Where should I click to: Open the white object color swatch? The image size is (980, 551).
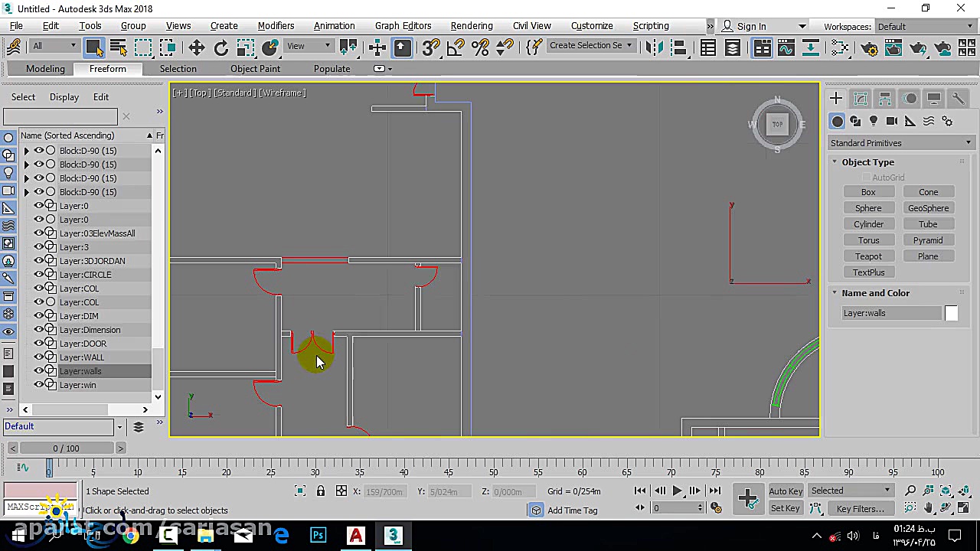[951, 313]
